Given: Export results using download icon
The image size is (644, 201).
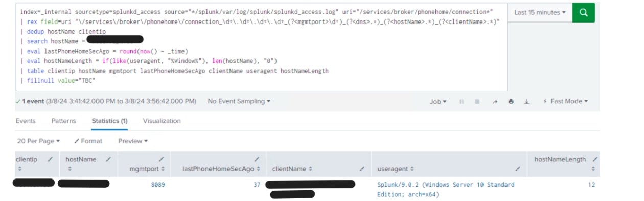Looking at the screenshot, I should [x=526, y=102].
